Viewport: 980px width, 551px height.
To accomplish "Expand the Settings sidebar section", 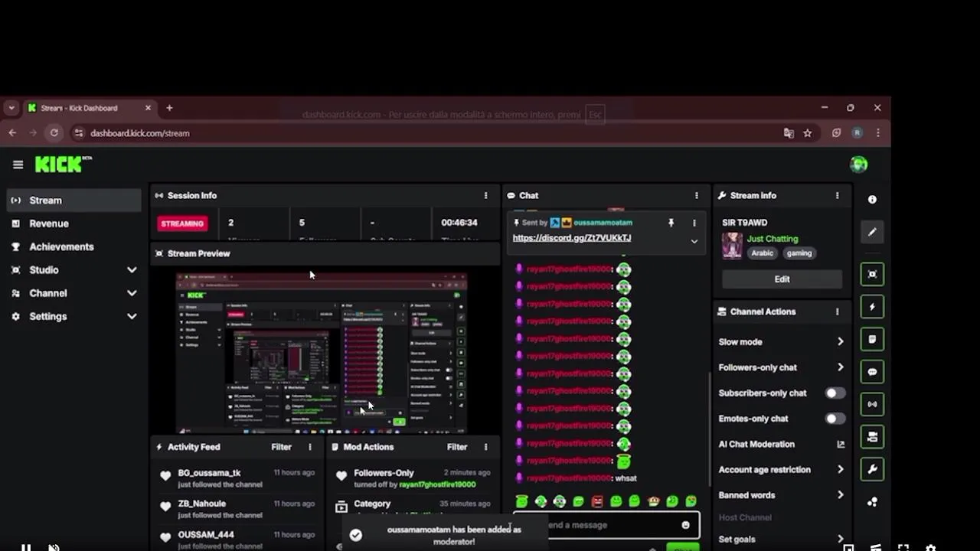I will click(x=132, y=316).
